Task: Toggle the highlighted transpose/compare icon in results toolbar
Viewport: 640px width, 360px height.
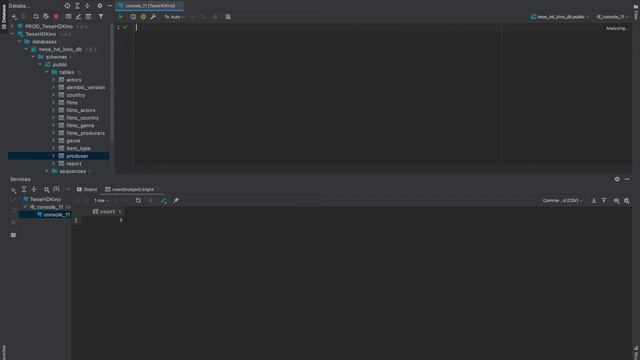Action: [164, 201]
